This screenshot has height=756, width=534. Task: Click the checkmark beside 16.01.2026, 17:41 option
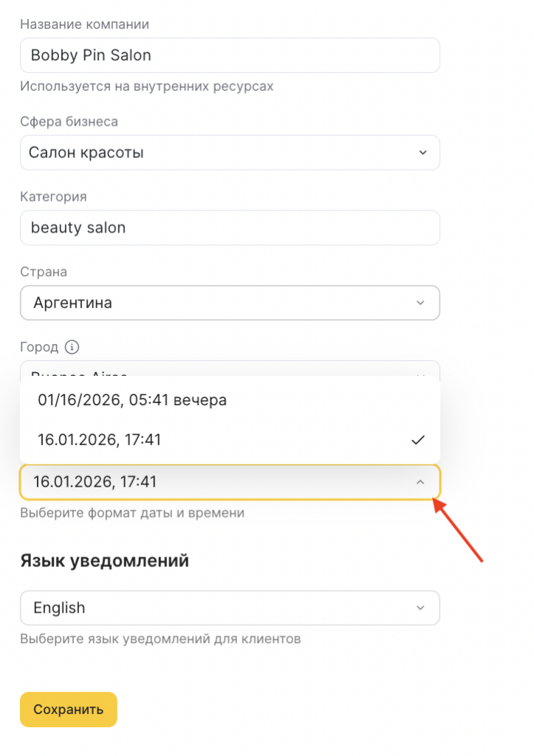tap(418, 440)
